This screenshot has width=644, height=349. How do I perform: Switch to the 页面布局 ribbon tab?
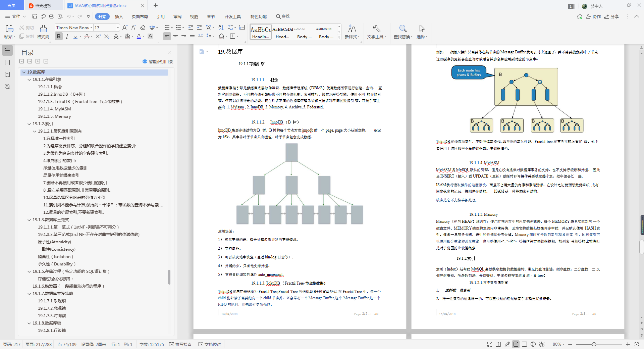[140, 16]
